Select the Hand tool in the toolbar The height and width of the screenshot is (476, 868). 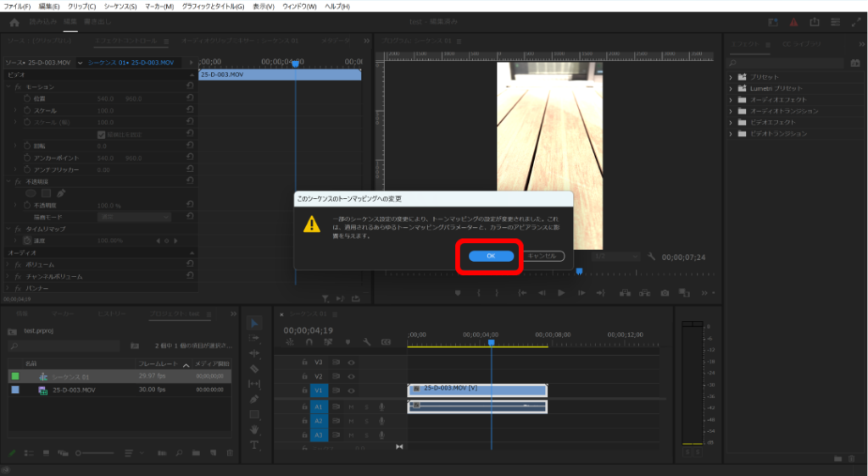[254, 429]
